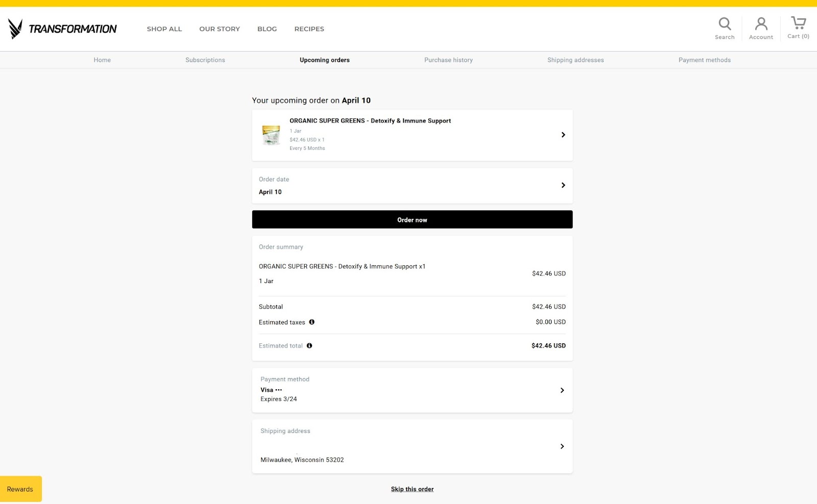Expand the Shipping address chevron
Viewport: 817px width, 504px height.
[x=562, y=446]
